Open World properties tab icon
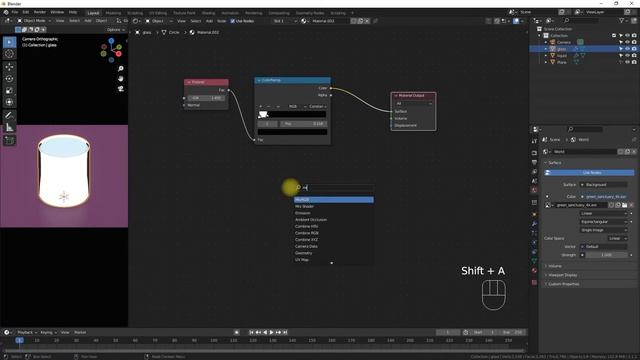Screen dimensions: 640x360 pyautogui.click(x=534, y=190)
